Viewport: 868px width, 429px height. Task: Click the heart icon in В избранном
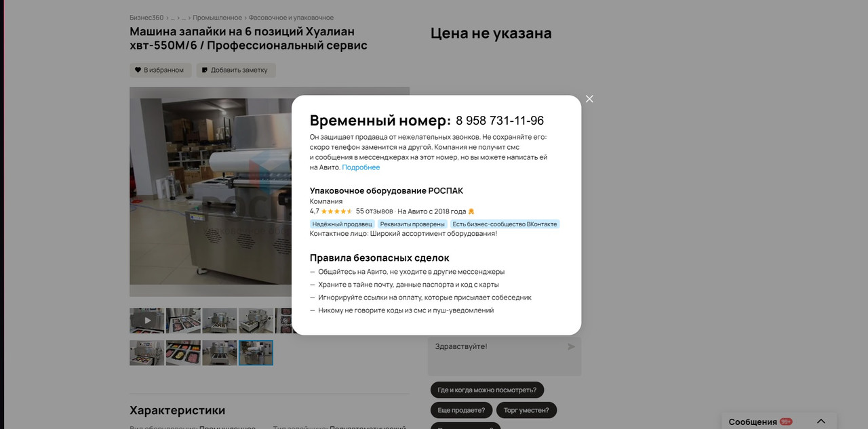click(138, 70)
